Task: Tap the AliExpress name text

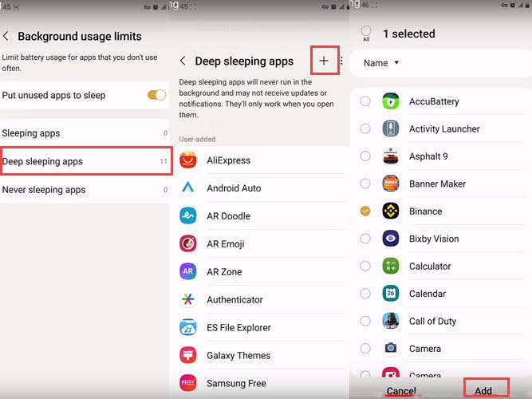Action: (x=229, y=160)
